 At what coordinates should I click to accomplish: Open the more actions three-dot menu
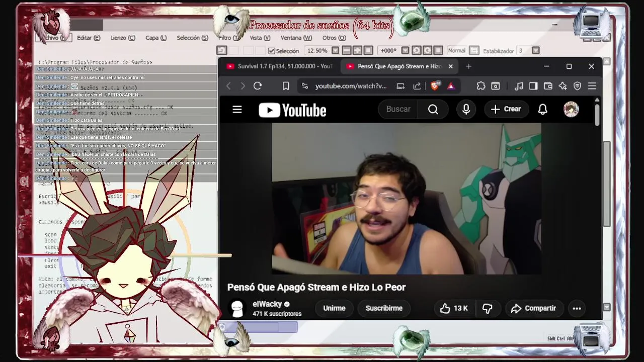(x=577, y=308)
